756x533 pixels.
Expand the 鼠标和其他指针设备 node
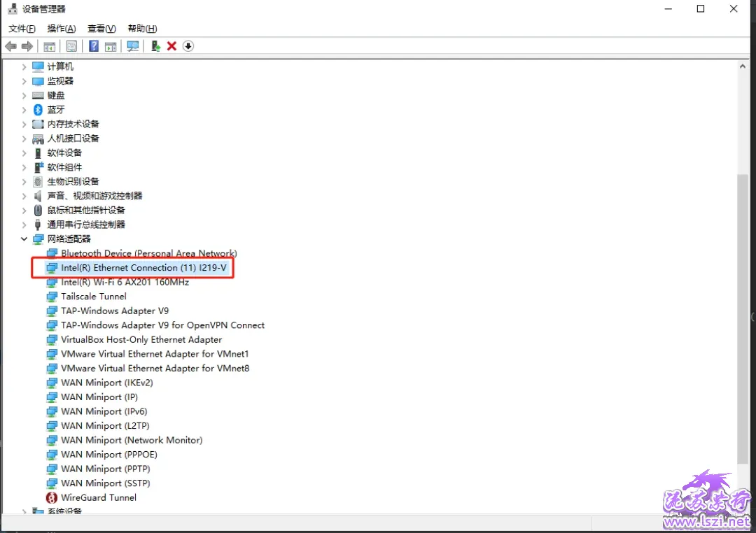pyautogui.click(x=24, y=211)
